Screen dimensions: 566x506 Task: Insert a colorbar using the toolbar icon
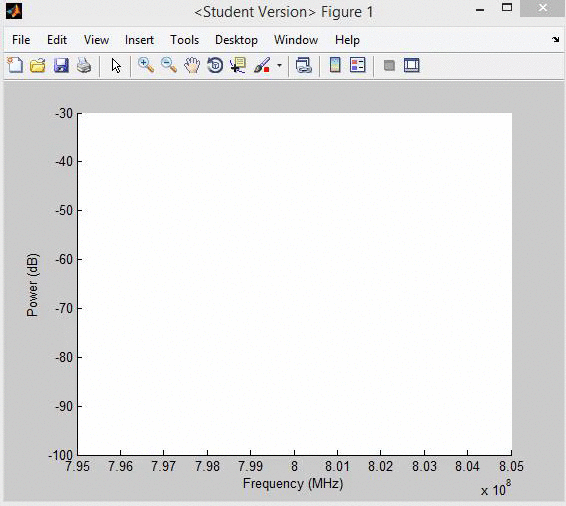pyautogui.click(x=335, y=65)
